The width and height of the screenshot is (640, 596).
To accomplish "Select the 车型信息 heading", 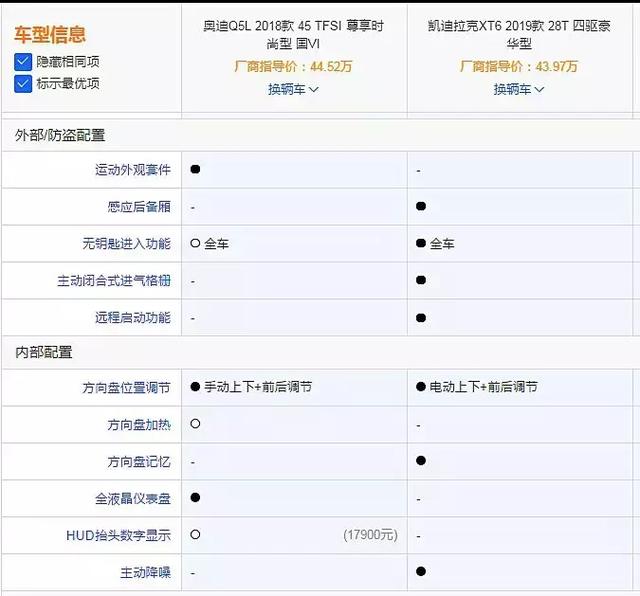I will point(50,34).
